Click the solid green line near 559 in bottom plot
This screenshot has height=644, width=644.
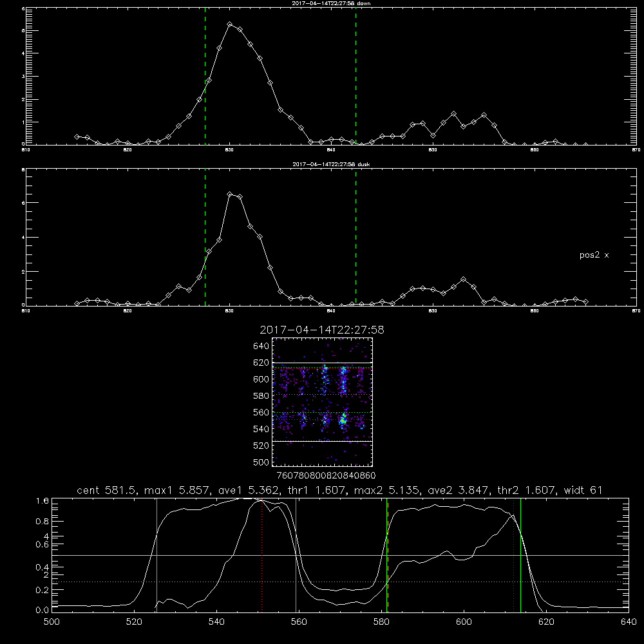tap(296, 555)
